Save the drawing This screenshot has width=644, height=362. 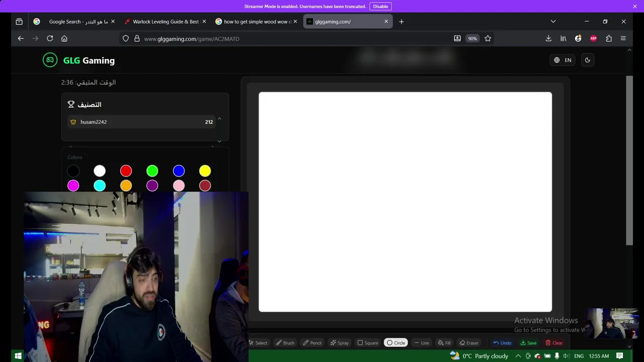click(528, 343)
